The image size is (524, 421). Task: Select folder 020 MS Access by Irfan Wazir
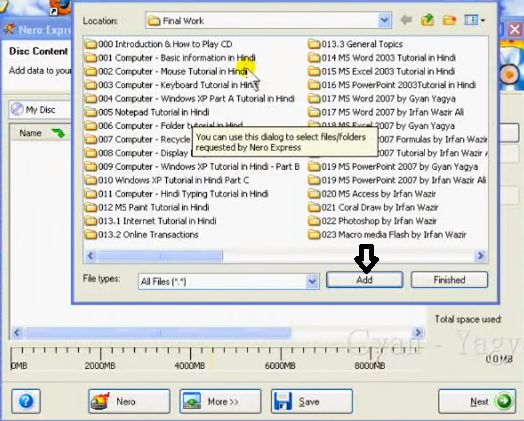372,194
